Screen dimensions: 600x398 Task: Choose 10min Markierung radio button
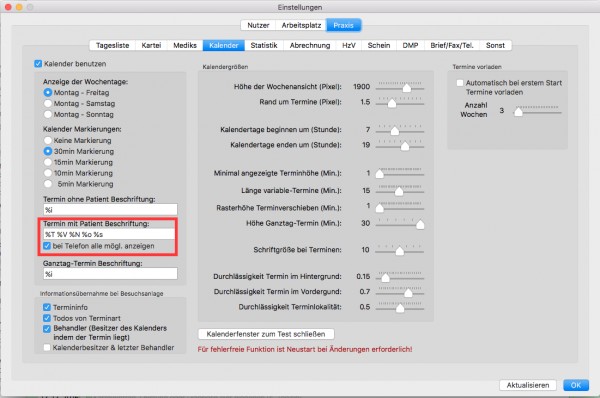48,173
